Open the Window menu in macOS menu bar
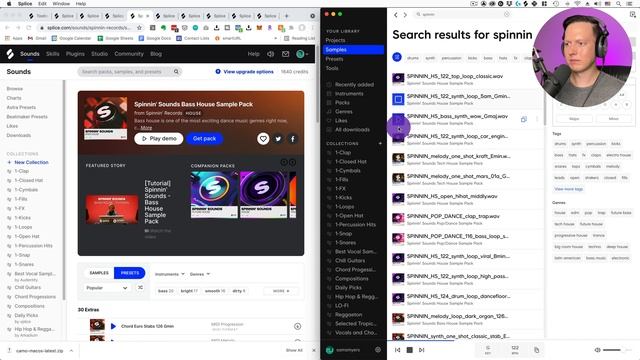 (x=61, y=4)
